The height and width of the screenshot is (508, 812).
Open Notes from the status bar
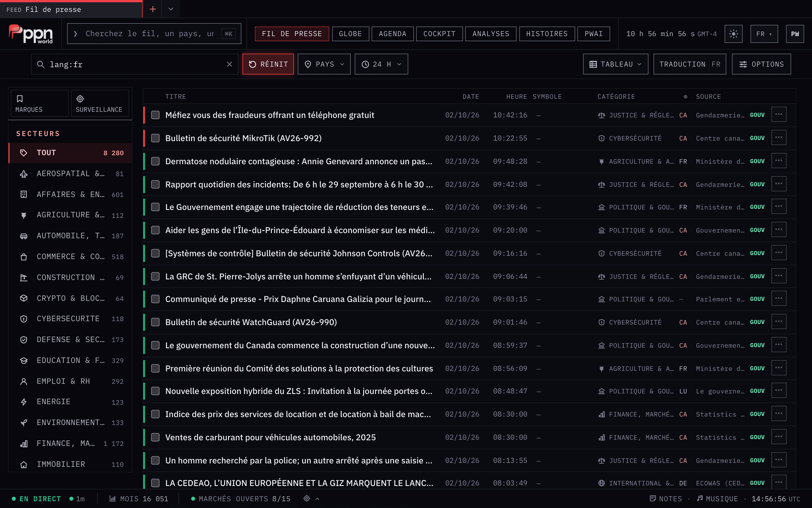click(x=666, y=499)
